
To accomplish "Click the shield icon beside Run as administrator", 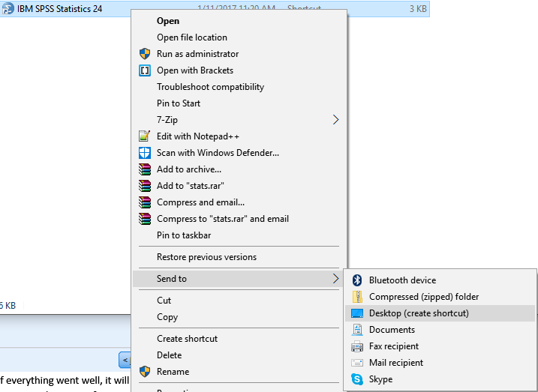I will pyautogui.click(x=145, y=54).
